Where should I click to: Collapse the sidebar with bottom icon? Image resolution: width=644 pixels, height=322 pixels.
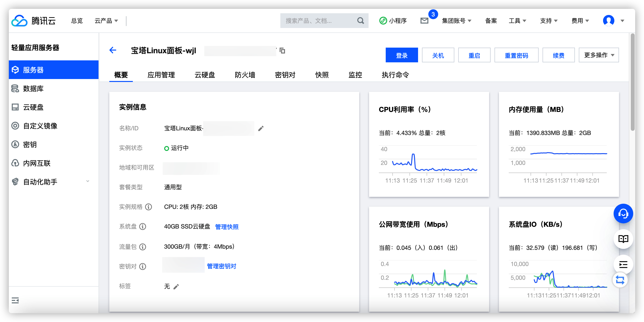(x=15, y=300)
